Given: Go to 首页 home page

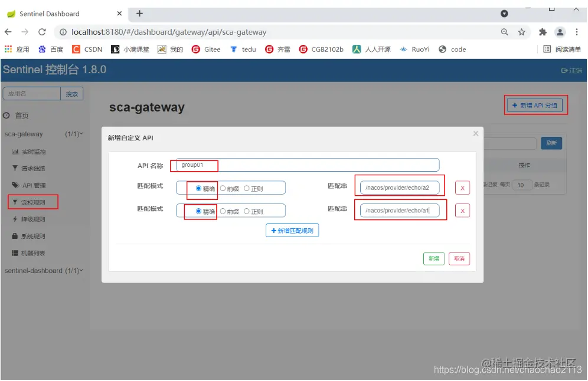Looking at the screenshot, I should click(x=22, y=116).
